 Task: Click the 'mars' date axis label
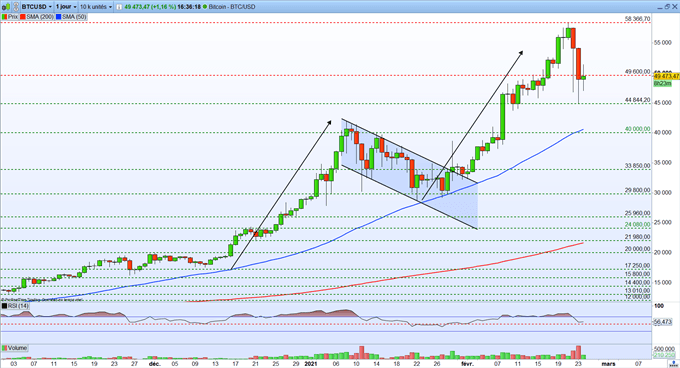pyautogui.click(x=609, y=364)
